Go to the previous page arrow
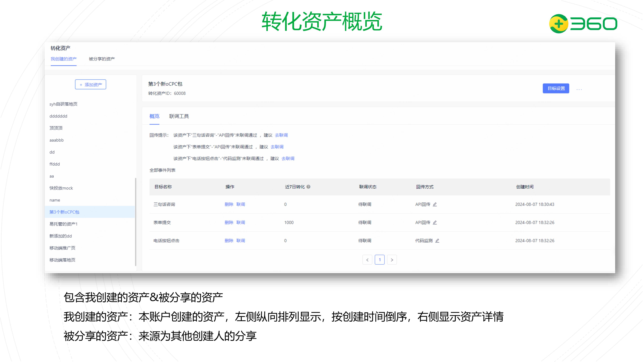This screenshot has height=362, width=644. 367,260
